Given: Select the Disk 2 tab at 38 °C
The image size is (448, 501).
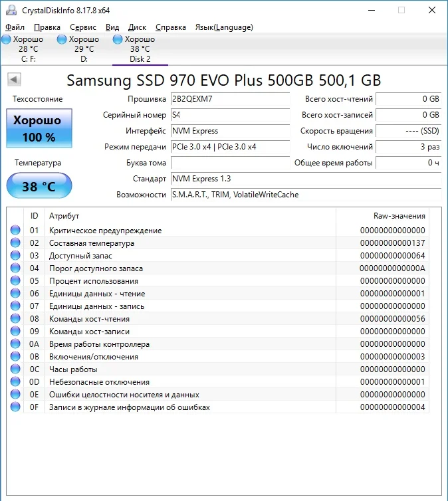Looking at the screenshot, I should [140, 49].
